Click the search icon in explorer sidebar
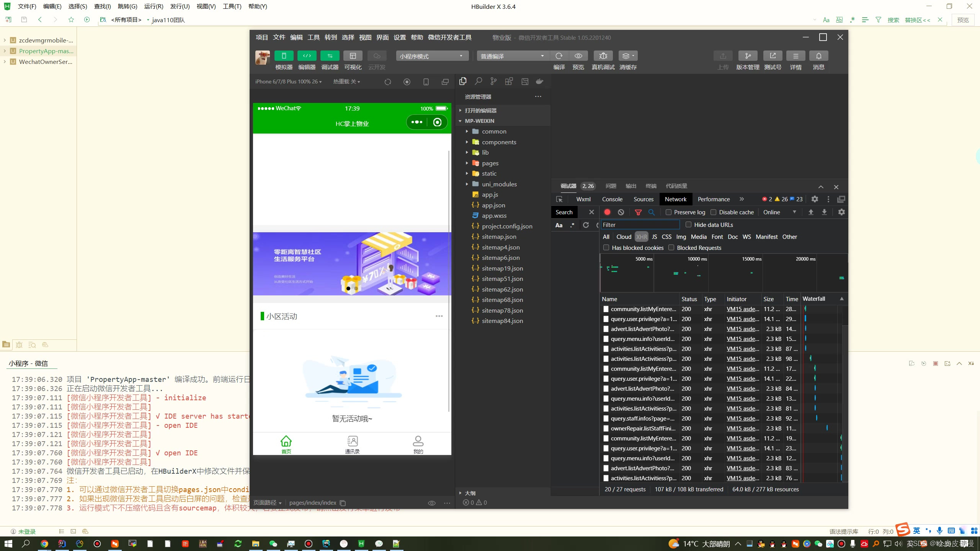Image resolution: width=980 pixels, height=551 pixels. point(478,81)
